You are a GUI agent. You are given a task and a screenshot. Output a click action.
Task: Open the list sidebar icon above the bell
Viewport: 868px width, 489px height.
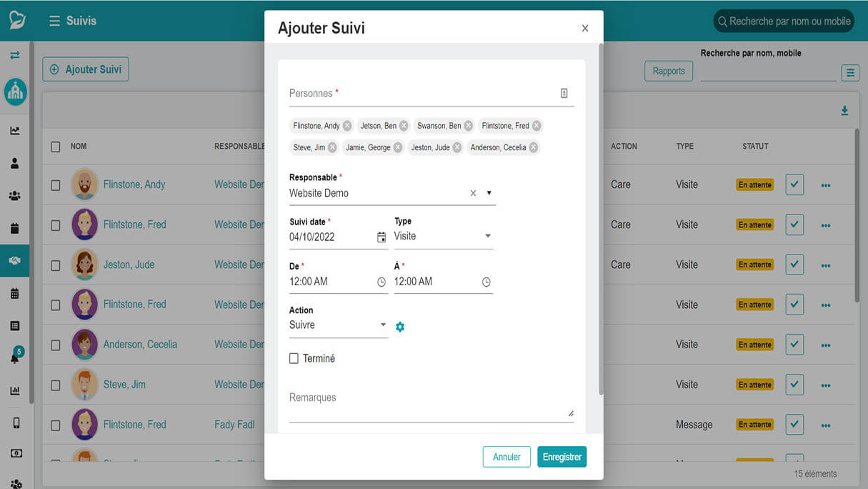15,326
